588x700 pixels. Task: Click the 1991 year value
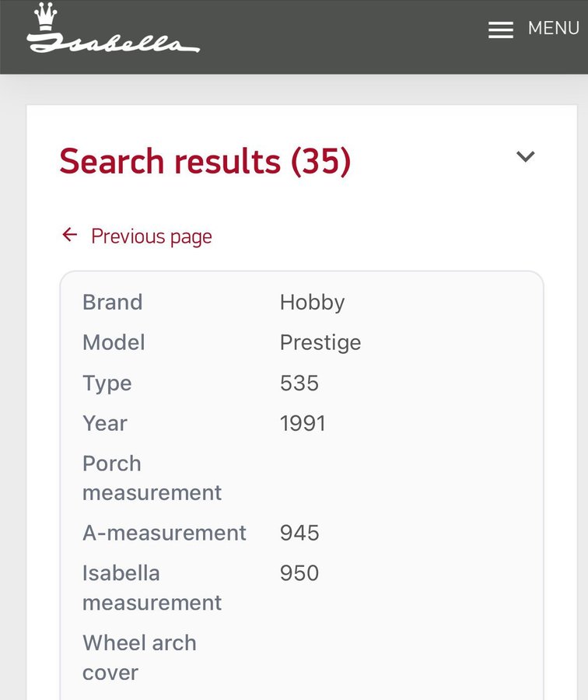point(303,424)
